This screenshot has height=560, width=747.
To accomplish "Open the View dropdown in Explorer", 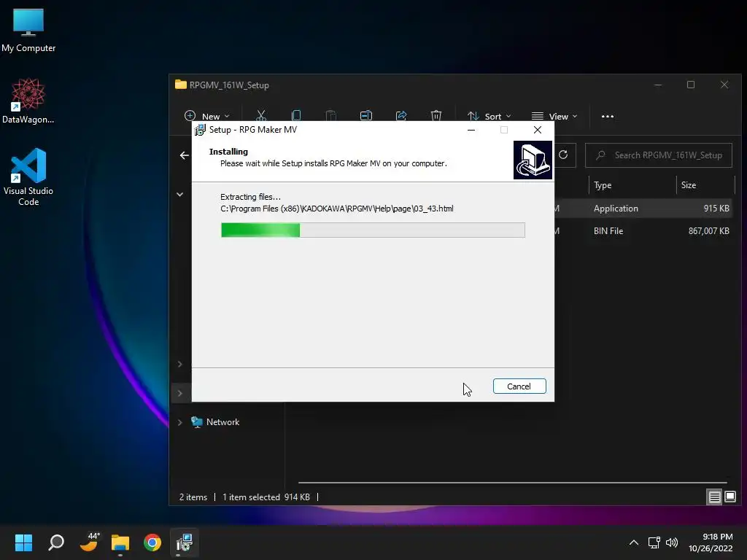I will click(x=554, y=116).
